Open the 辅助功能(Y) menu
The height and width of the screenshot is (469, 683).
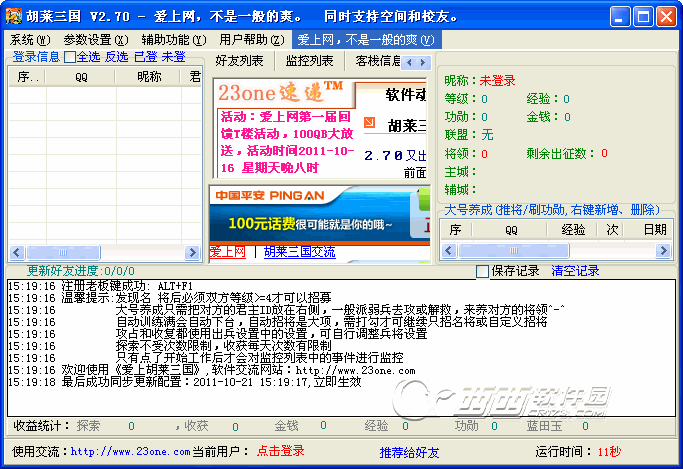[173, 40]
